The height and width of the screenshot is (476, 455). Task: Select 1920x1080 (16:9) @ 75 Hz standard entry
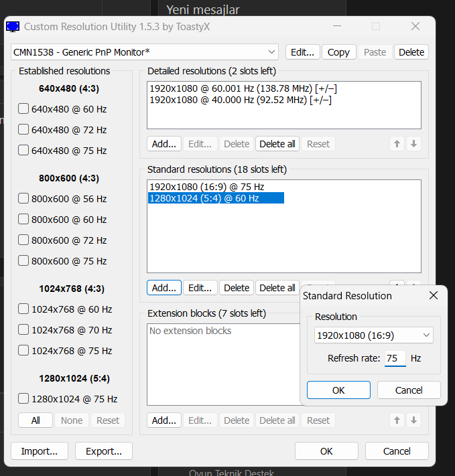click(x=206, y=187)
